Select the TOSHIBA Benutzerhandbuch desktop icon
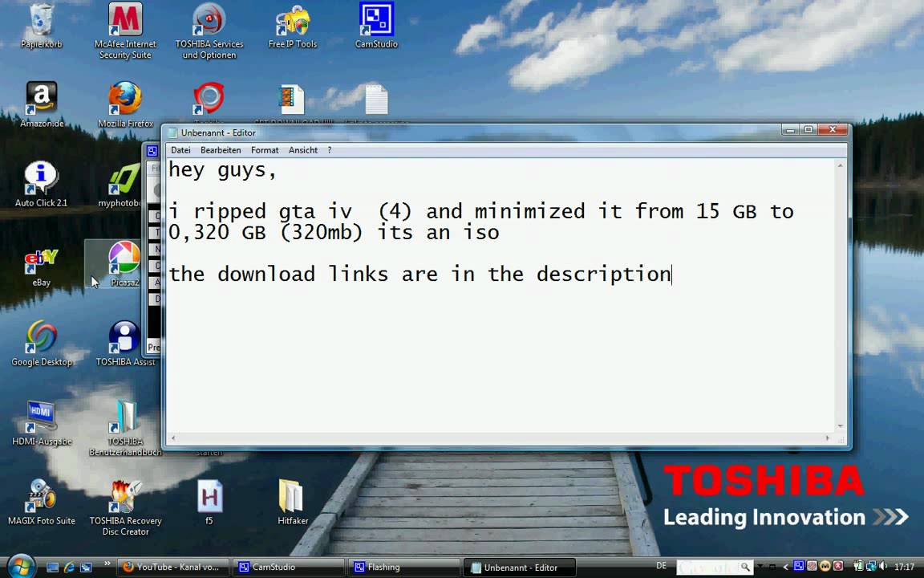Image resolution: width=924 pixels, height=578 pixels. (125, 427)
